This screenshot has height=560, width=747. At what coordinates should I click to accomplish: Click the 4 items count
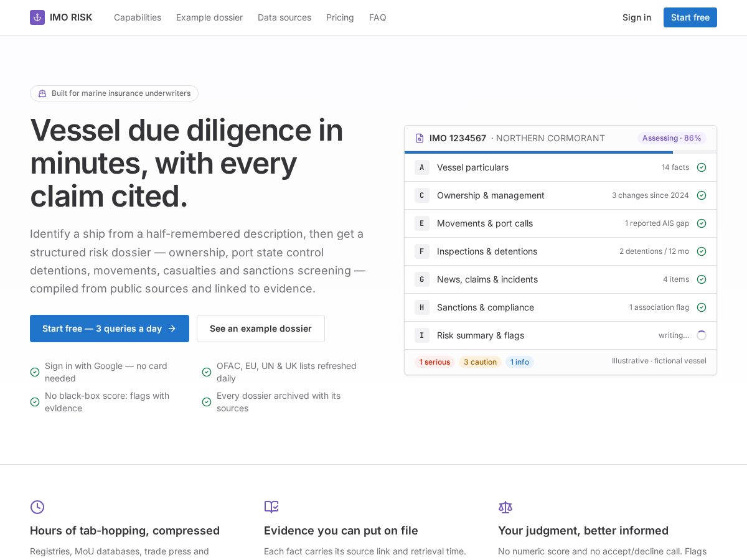pyautogui.click(x=676, y=279)
